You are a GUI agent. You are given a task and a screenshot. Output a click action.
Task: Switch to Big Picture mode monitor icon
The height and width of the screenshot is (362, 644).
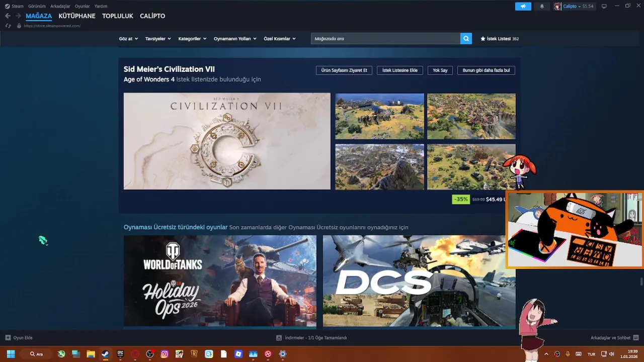tap(604, 6)
